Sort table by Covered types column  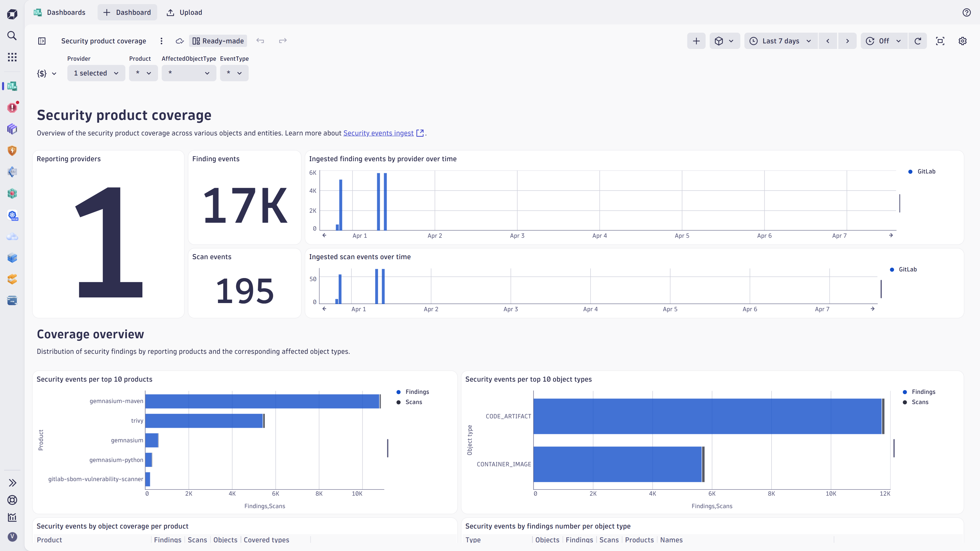pyautogui.click(x=266, y=540)
